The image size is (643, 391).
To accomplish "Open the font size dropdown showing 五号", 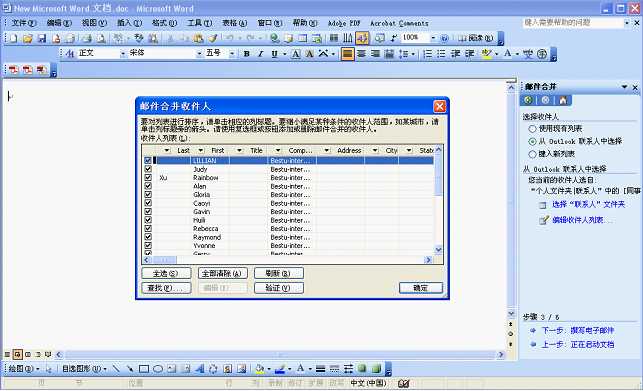I will point(232,54).
